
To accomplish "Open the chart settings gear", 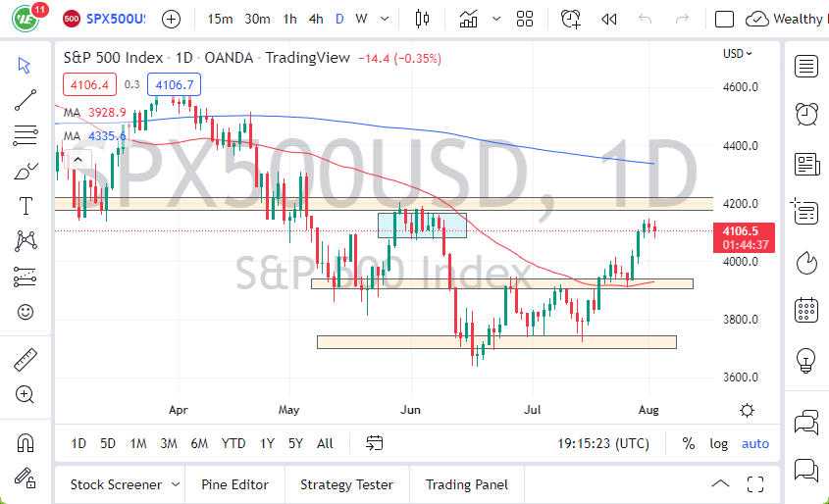I will point(748,410).
